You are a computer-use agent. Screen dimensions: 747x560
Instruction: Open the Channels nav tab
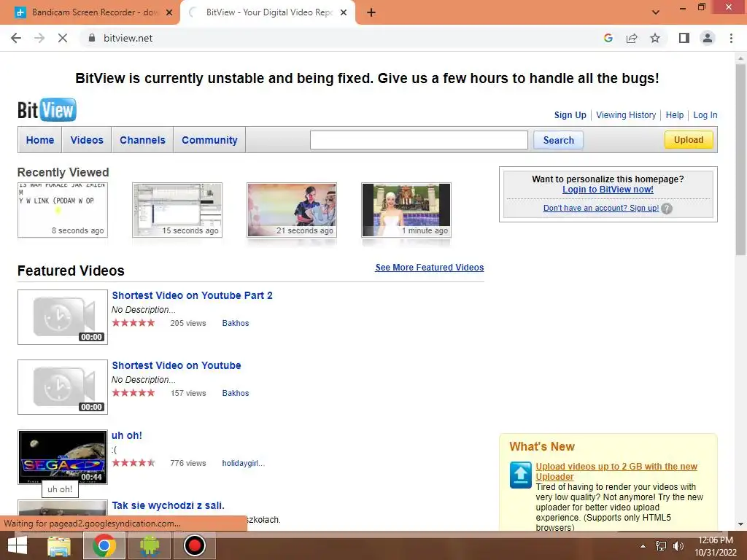tap(142, 140)
